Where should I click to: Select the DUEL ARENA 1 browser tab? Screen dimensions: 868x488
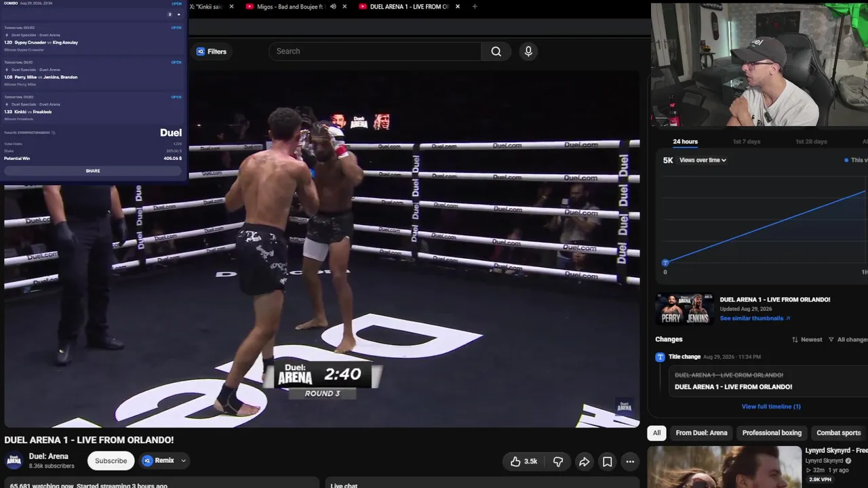click(408, 7)
